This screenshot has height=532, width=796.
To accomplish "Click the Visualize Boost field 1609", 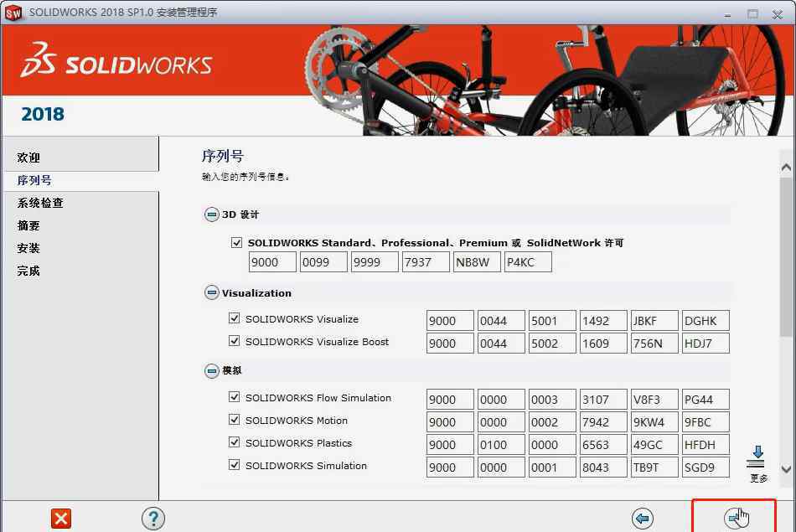I will tap(603, 343).
